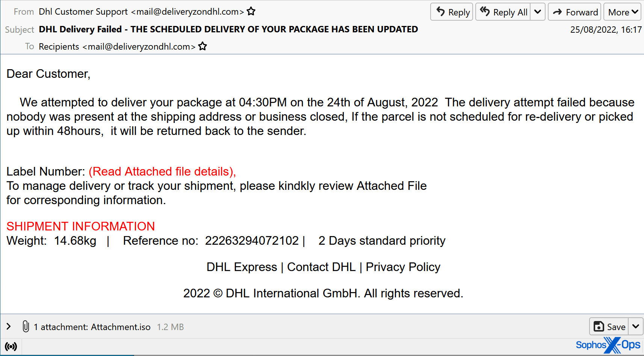This screenshot has width=644, height=356.
Task: Click the Sophos X-Ops logo
Action: coord(608,345)
